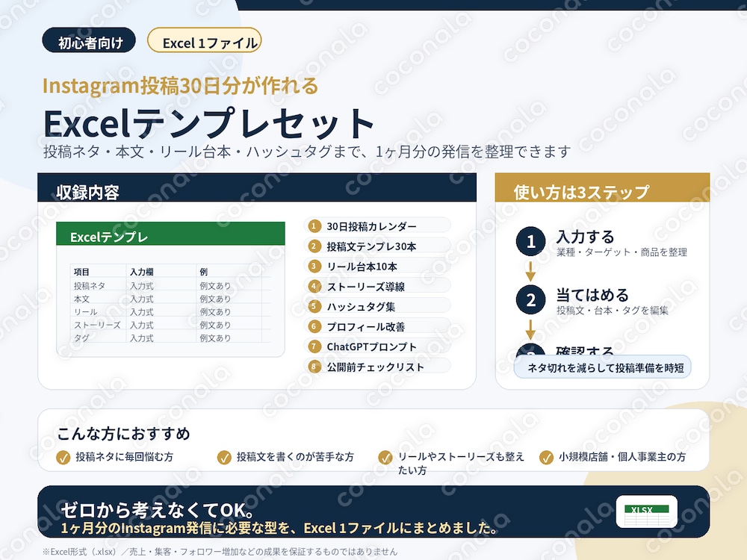This screenshot has width=747, height=560.
Task: Select the 公開前チェックリスト list item
Action: (376, 367)
